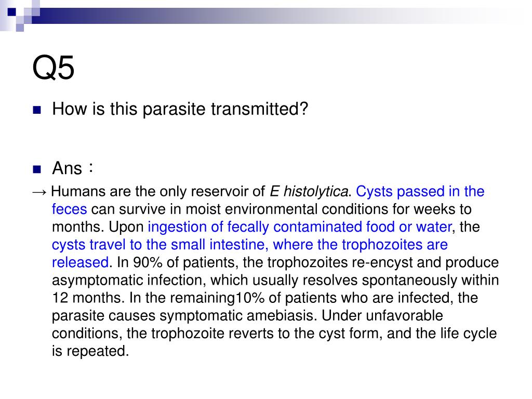Image resolution: width=532 pixels, height=399 pixels.
Task: Click the arrow symbol before 'Humans are the only'
Action: click(39, 192)
